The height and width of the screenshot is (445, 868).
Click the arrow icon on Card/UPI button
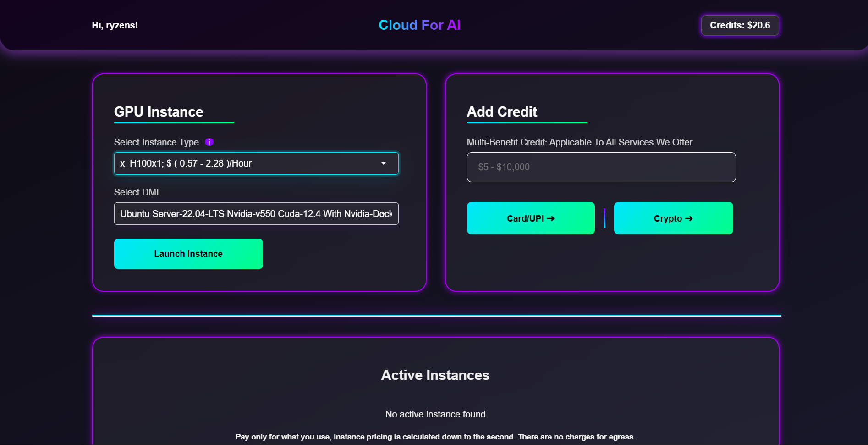click(550, 218)
